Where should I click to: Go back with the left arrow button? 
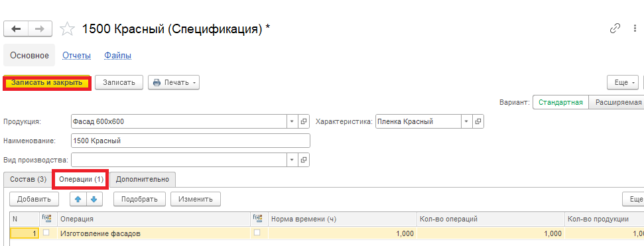(16, 29)
